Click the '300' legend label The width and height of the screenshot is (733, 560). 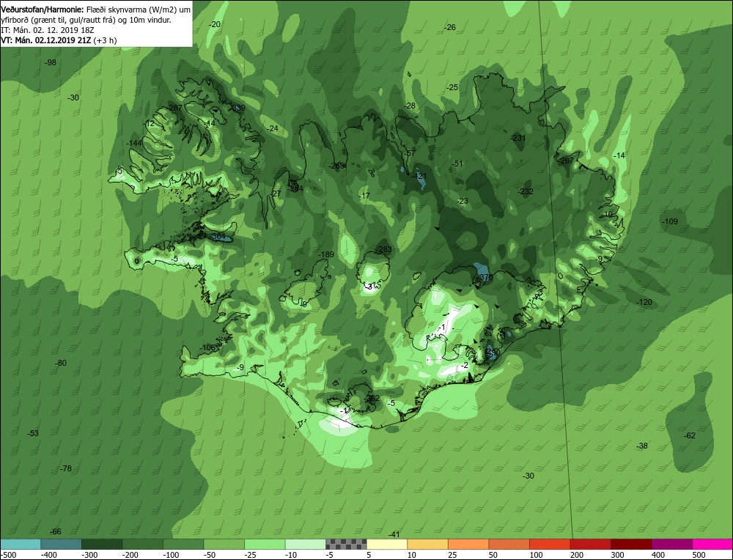point(617,555)
